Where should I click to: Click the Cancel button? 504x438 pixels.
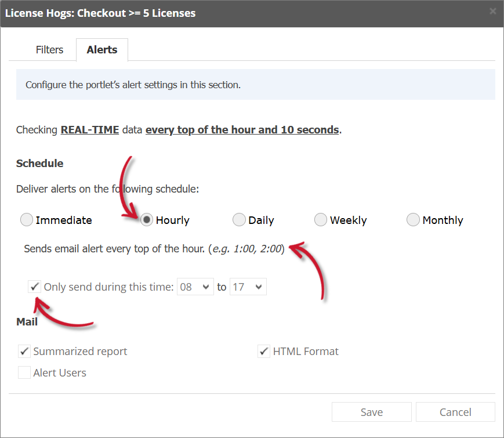pos(455,412)
